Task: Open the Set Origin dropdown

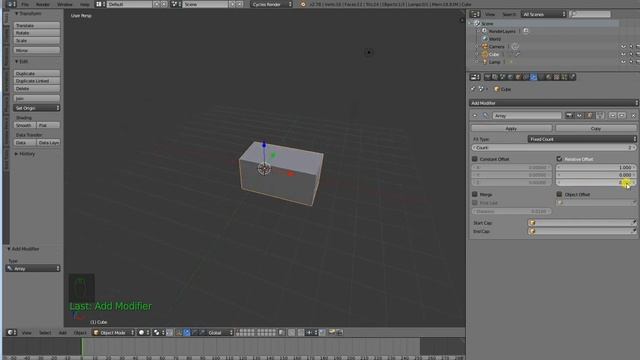Action: click(x=37, y=108)
